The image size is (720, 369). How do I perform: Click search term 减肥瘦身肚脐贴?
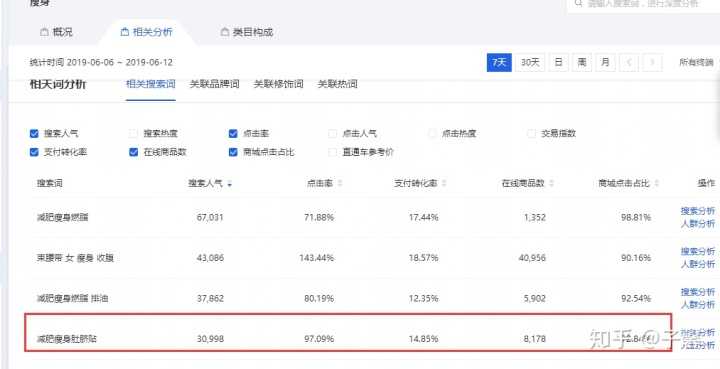(x=67, y=340)
